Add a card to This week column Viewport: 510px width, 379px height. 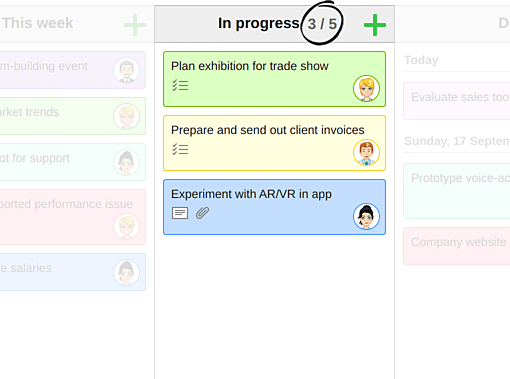point(135,25)
